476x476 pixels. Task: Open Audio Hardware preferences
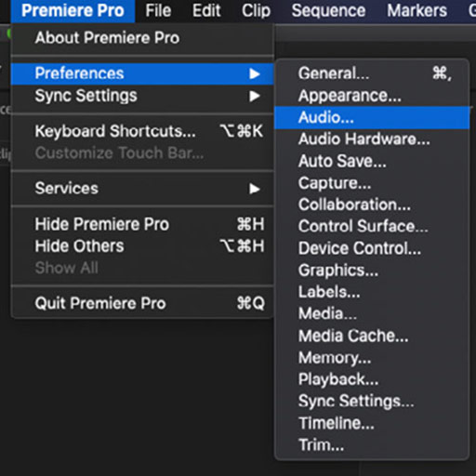(372, 139)
